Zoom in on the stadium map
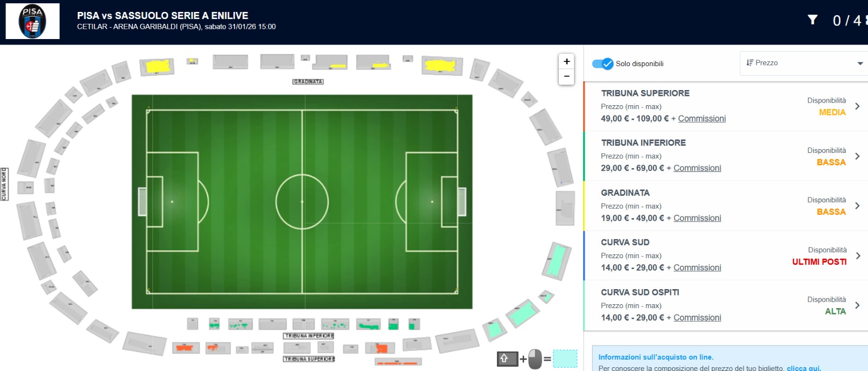This screenshot has width=868, height=371. [566, 62]
